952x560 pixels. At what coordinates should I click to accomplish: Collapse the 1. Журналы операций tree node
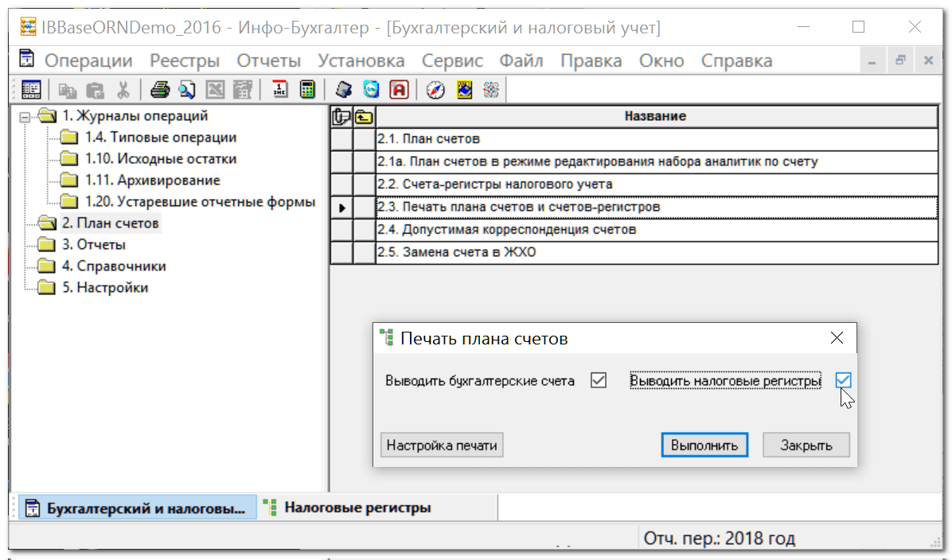[x=25, y=117]
